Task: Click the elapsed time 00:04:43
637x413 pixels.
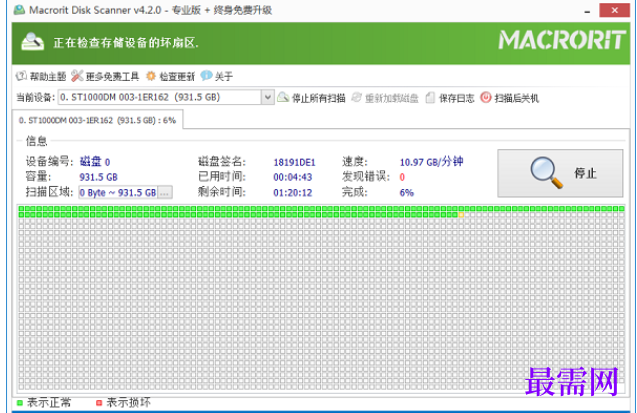Action: tap(292, 177)
